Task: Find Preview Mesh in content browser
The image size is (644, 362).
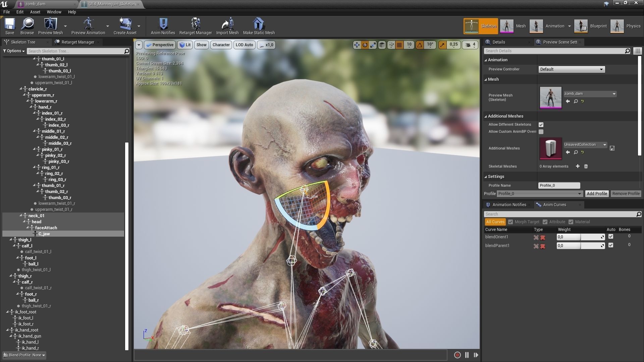Action: (x=576, y=101)
